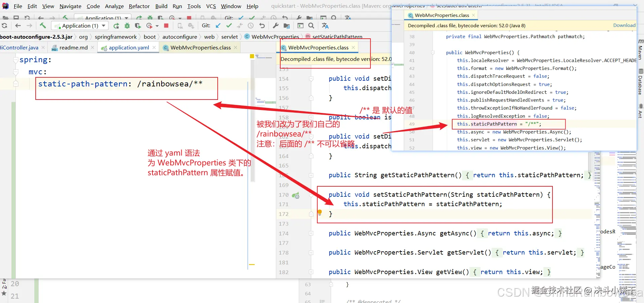Screen dimensions: 644x303
Task: Start debugging with the green bug icon
Action: tap(127, 26)
